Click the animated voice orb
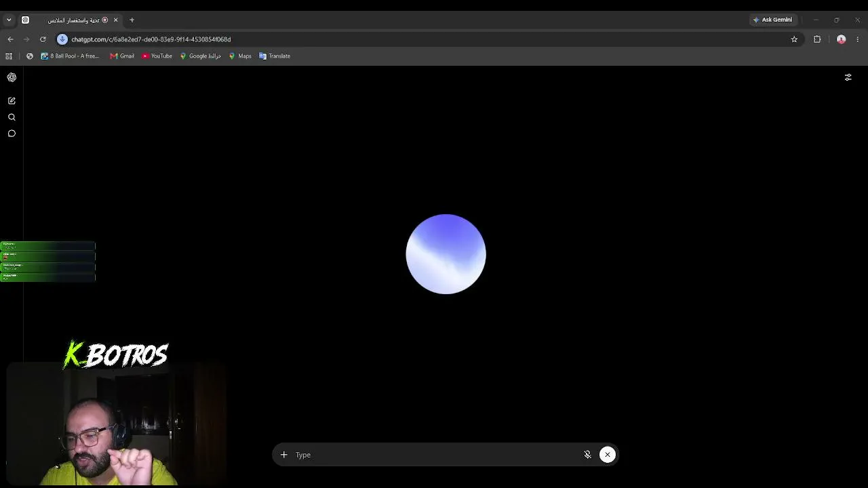The width and height of the screenshot is (868, 488). coord(446,254)
